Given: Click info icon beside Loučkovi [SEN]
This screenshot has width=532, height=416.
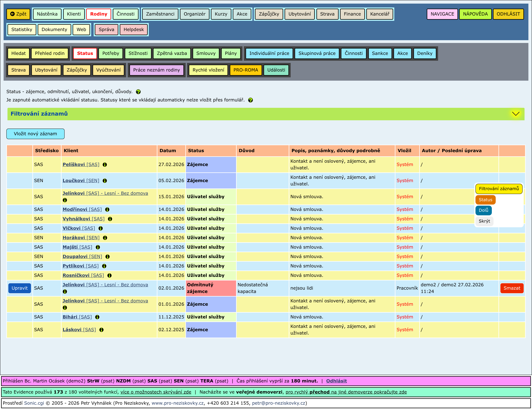Looking at the screenshot, I should (x=105, y=181).
